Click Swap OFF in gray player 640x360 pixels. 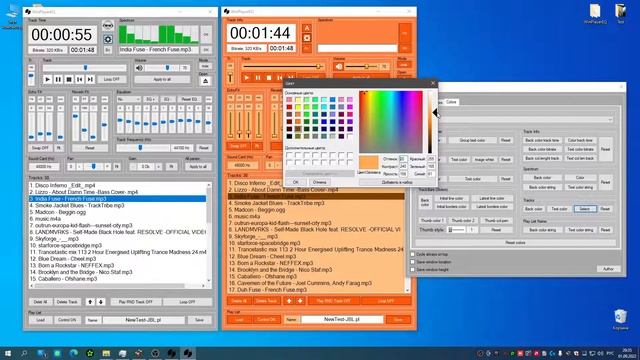(x=40, y=148)
